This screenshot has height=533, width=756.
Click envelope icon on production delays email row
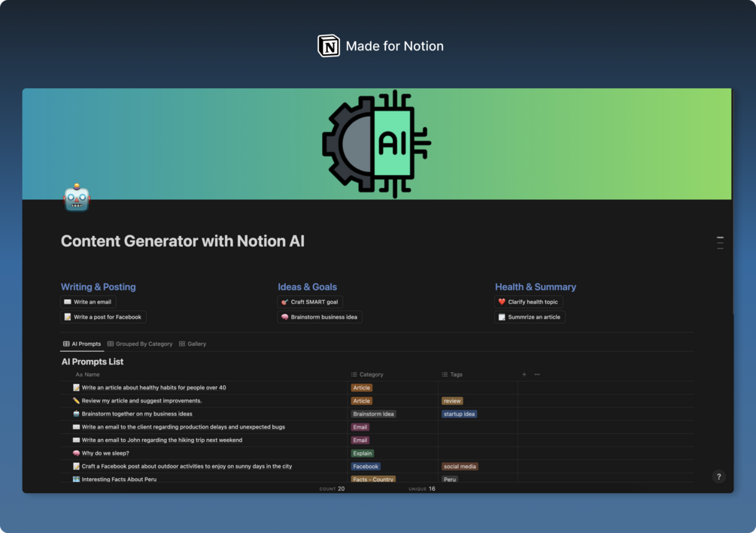[x=76, y=427]
